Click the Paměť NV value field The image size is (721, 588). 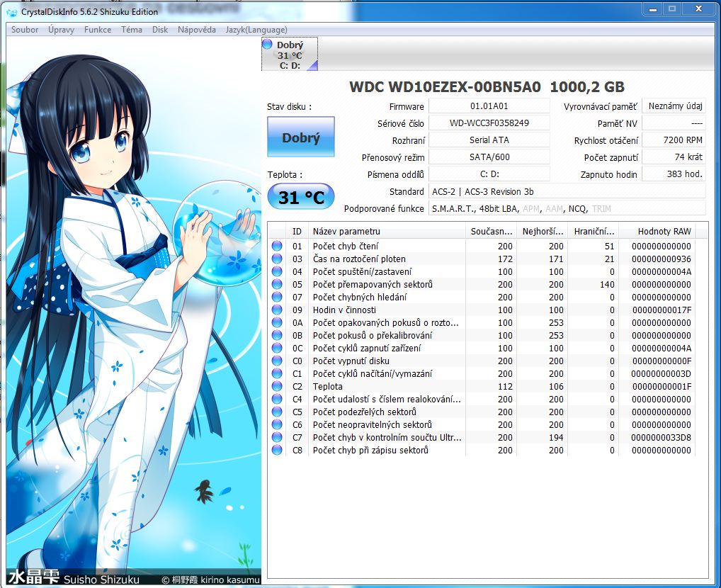[x=674, y=123]
